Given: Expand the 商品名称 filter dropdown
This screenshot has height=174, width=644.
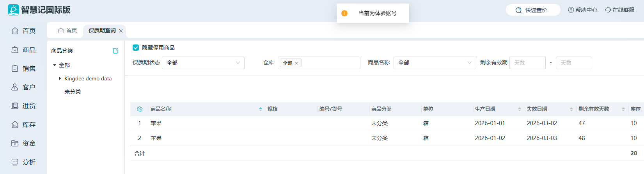Looking at the screenshot, I should [435, 63].
